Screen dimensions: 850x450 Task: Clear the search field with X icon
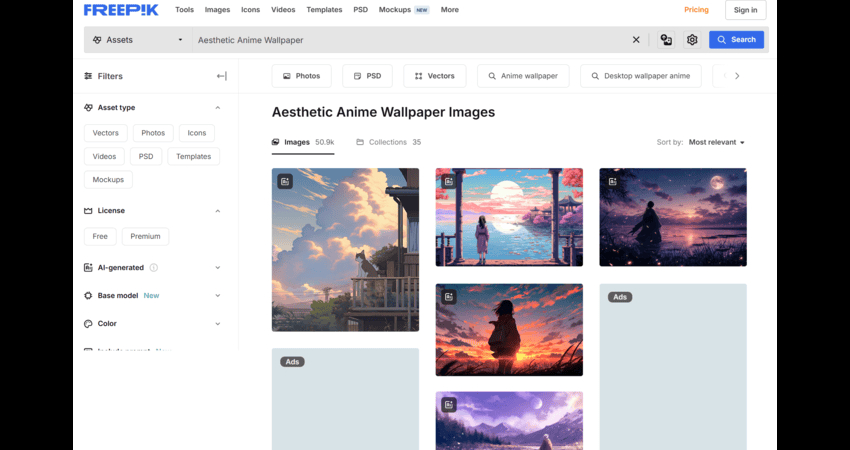(636, 40)
